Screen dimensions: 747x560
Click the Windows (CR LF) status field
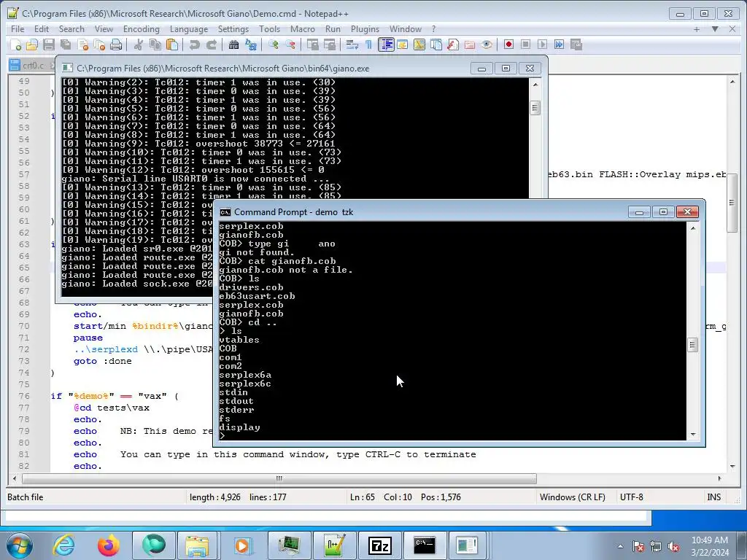click(x=573, y=497)
